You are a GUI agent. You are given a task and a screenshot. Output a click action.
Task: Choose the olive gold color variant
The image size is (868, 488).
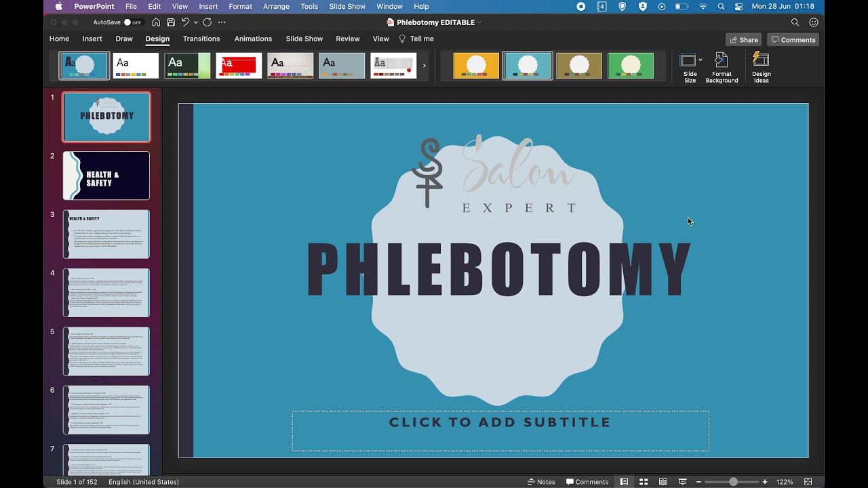[x=579, y=66]
